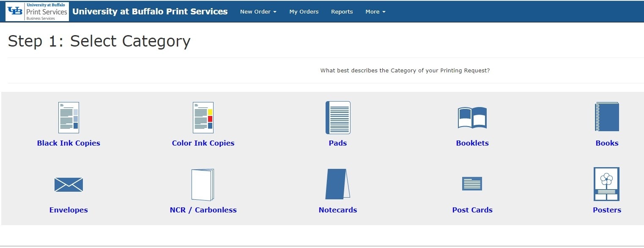Choose the Post Cards icon

coord(472,184)
